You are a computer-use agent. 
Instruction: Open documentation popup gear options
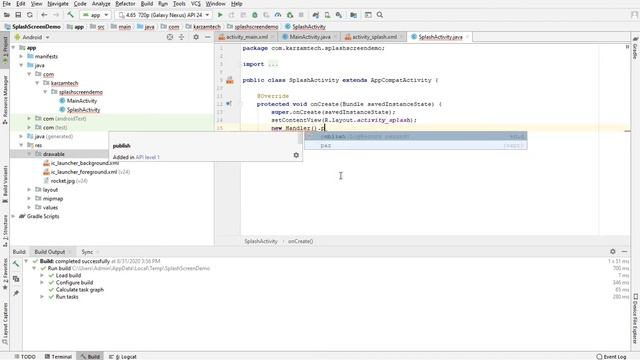pyautogui.click(x=296, y=155)
